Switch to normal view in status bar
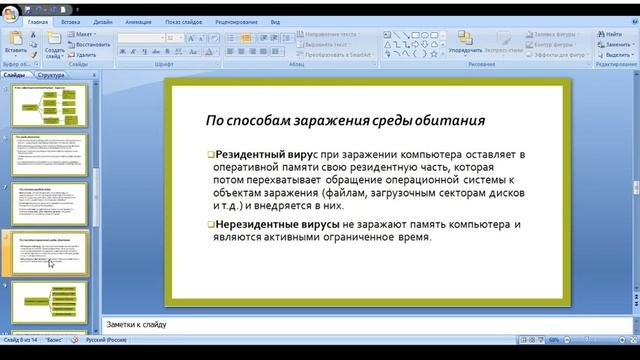The image size is (640, 360). pos(523,340)
